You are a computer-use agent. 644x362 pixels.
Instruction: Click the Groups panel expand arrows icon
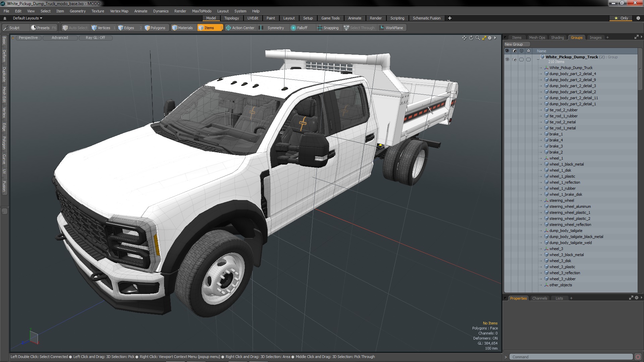point(636,37)
